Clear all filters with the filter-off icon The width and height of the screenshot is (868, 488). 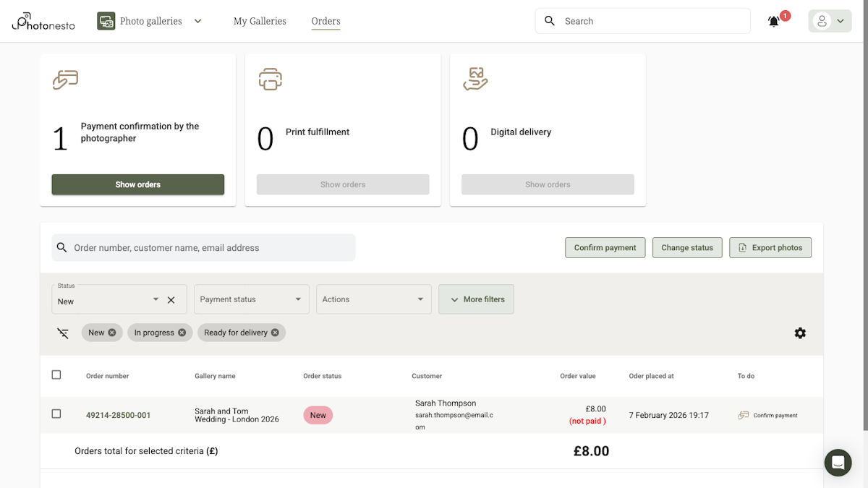coord(63,333)
